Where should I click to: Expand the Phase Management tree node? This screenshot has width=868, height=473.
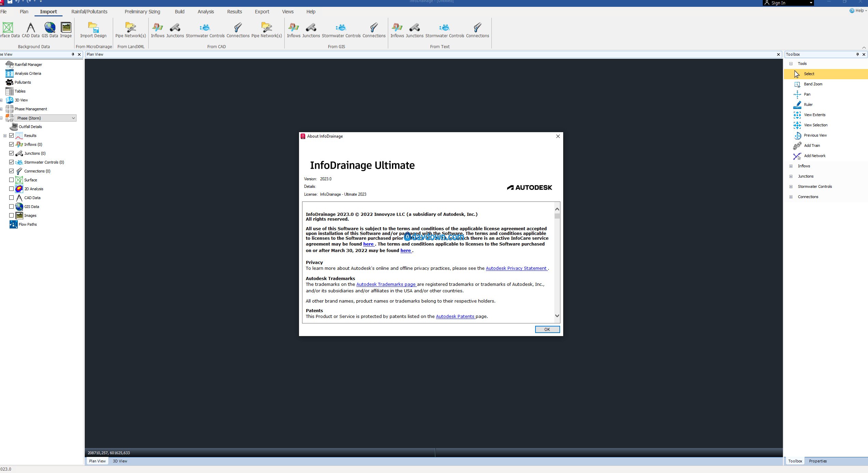[1, 109]
